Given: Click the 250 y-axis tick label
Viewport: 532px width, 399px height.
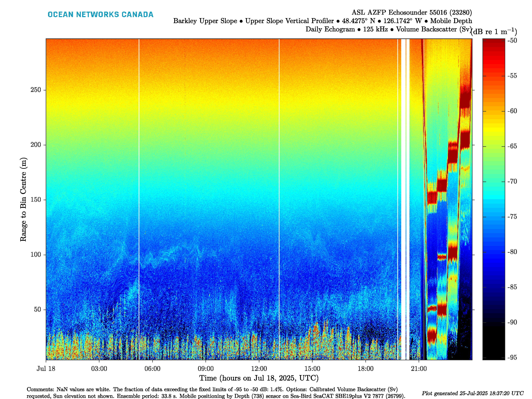Looking at the screenshot, I should tap(36, 90).
